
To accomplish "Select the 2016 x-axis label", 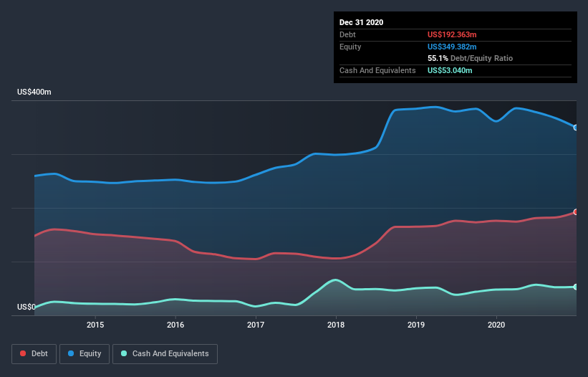I will tap(175, 325).
